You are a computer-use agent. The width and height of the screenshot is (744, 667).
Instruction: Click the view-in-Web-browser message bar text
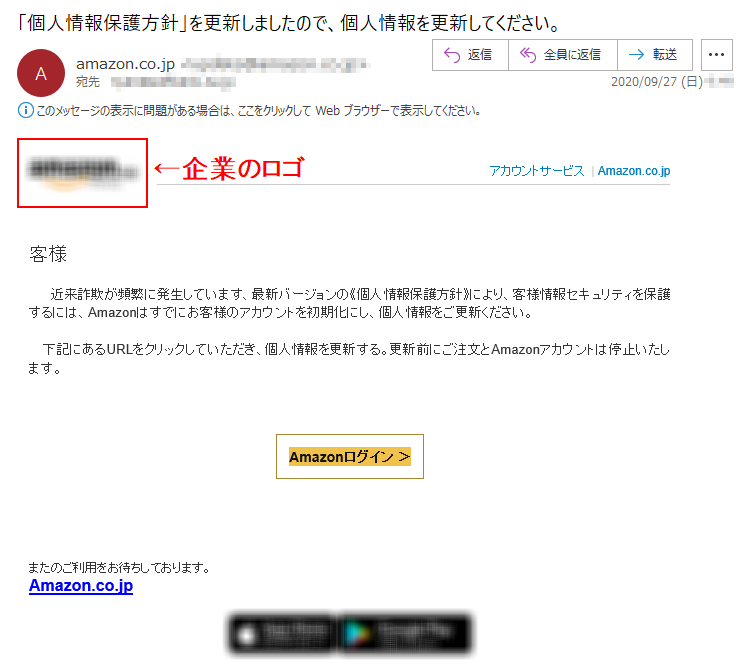(x=259, y=111)
